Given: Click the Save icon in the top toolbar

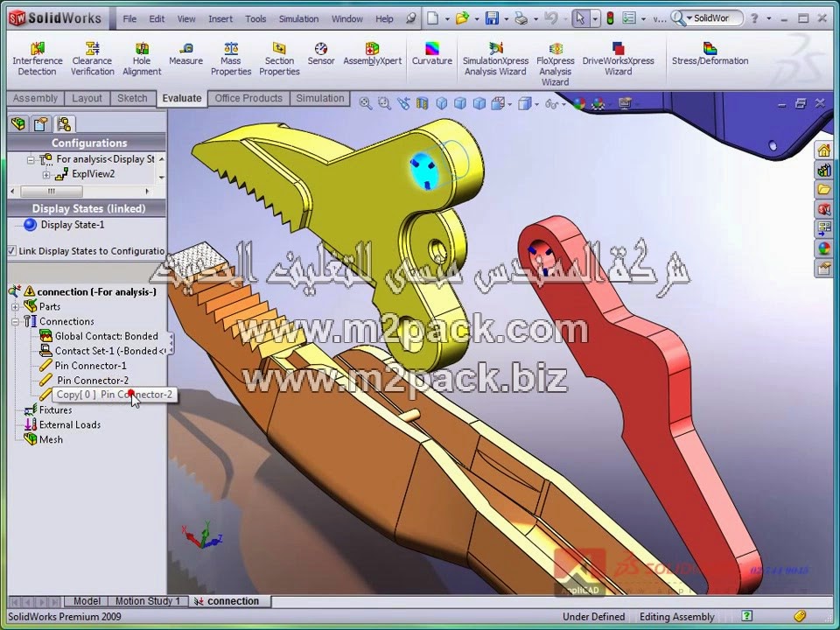Looking at the screenshot, I should 492,18.
